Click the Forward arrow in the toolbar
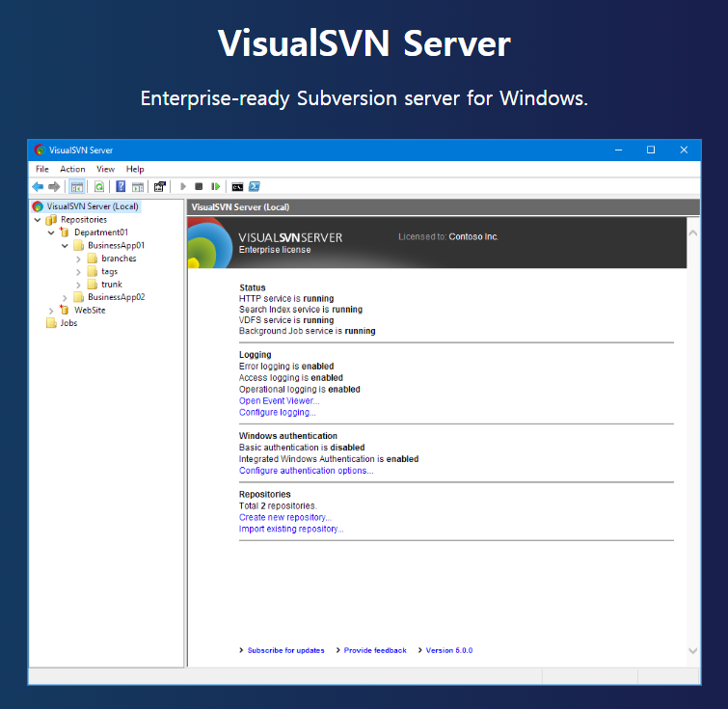 [x=54, y=187]
